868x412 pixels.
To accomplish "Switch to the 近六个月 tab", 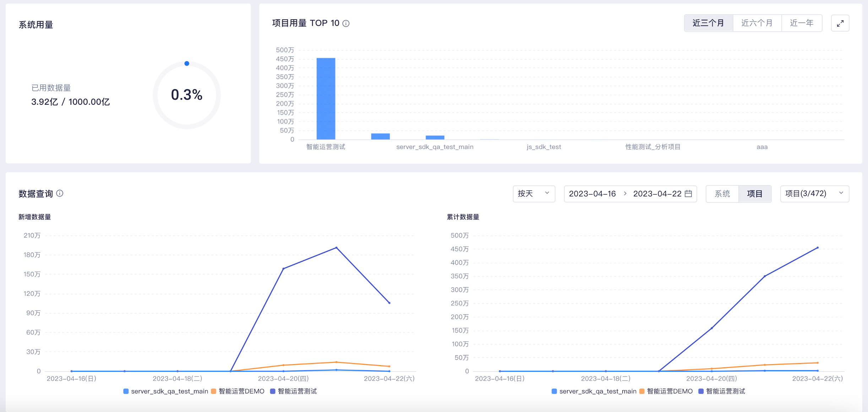I will [757, 23].
